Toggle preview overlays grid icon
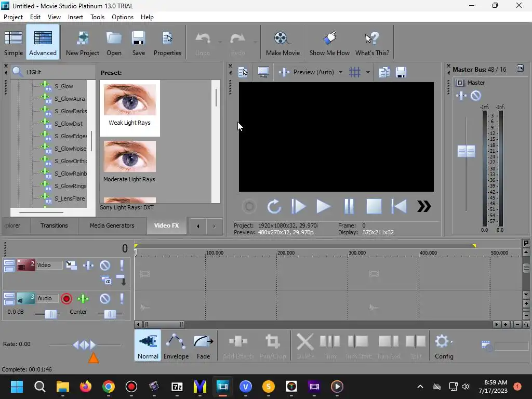This screenshot has width=532, height=399. pos(354,72)
